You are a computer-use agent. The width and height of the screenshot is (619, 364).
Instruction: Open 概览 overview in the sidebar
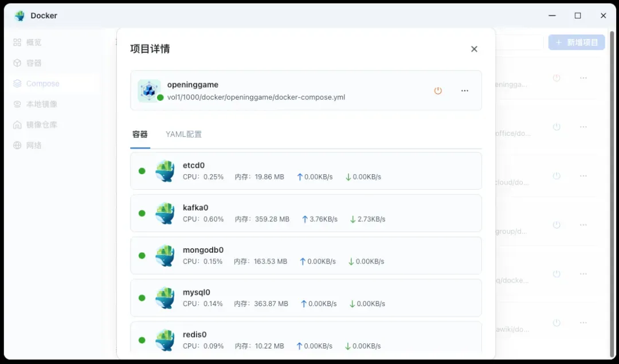click(x=34, y=42)
